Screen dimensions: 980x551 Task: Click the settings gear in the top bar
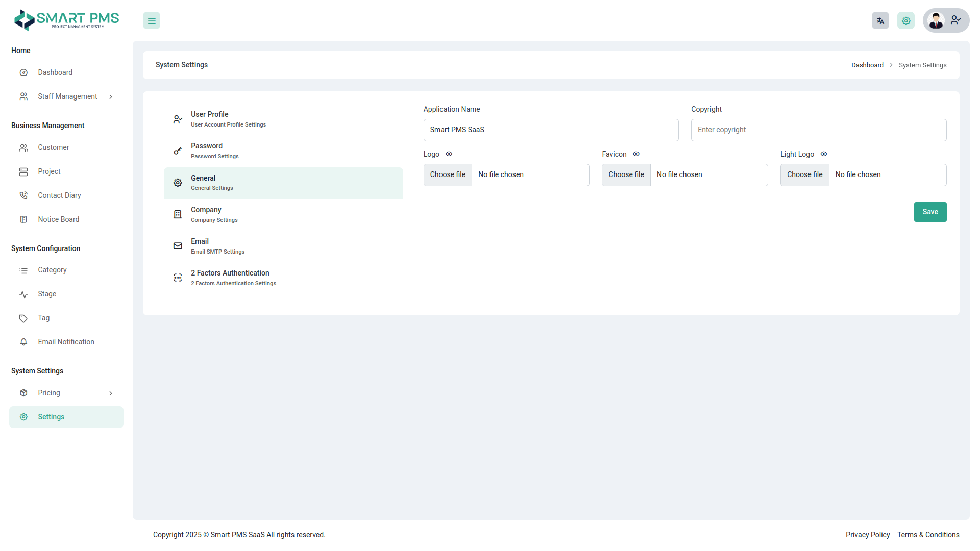pyautogui.click(x=905, y=20)
